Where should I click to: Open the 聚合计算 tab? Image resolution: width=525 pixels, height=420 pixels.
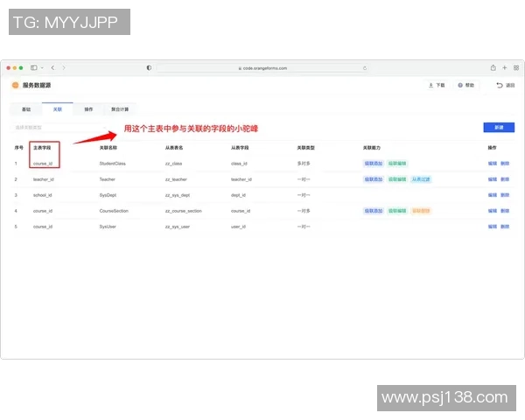point(120,109)
